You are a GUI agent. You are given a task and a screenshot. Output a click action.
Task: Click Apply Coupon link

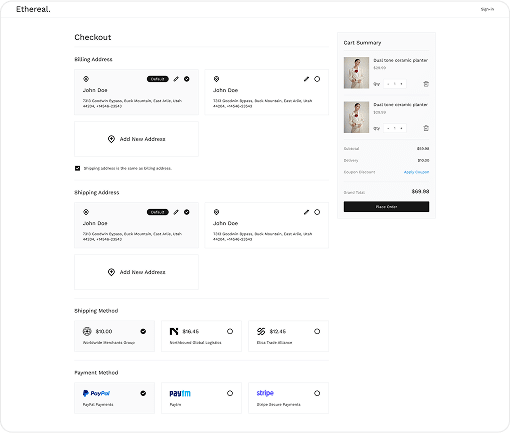click(416, 172)
